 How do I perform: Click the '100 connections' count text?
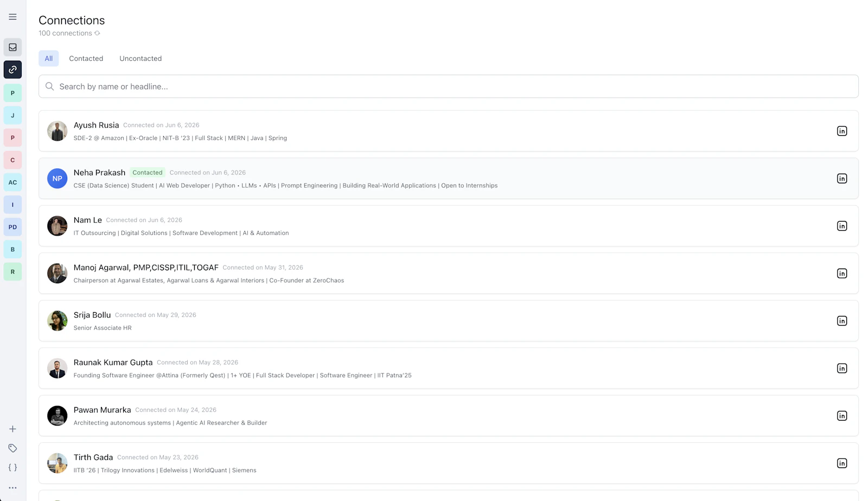point(65,33)
